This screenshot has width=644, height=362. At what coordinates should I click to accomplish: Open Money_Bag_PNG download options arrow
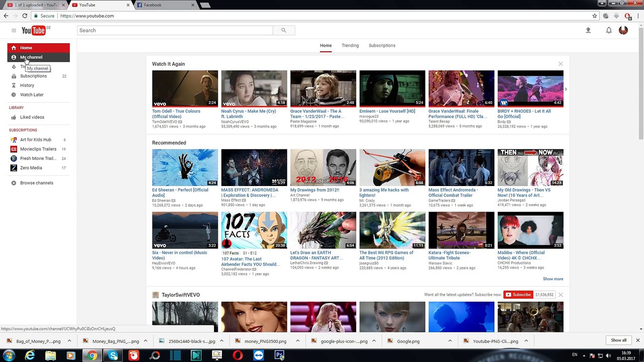(x=145, y=341)
